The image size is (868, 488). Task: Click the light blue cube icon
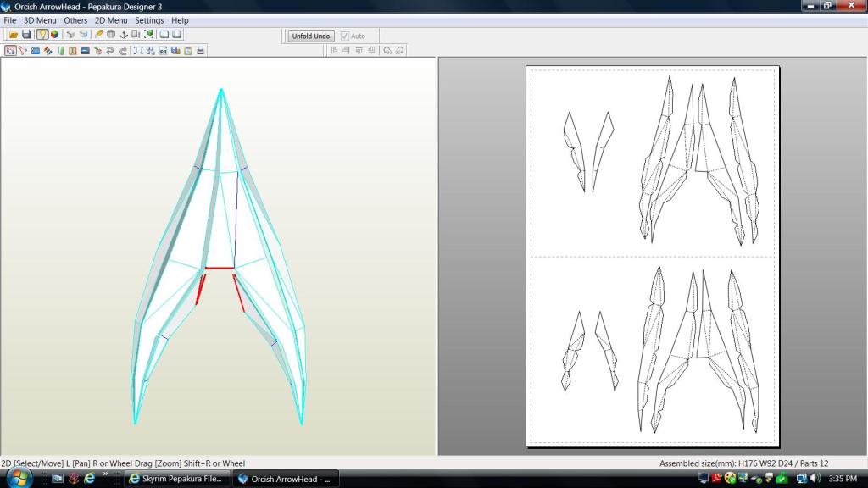point(84,34)
